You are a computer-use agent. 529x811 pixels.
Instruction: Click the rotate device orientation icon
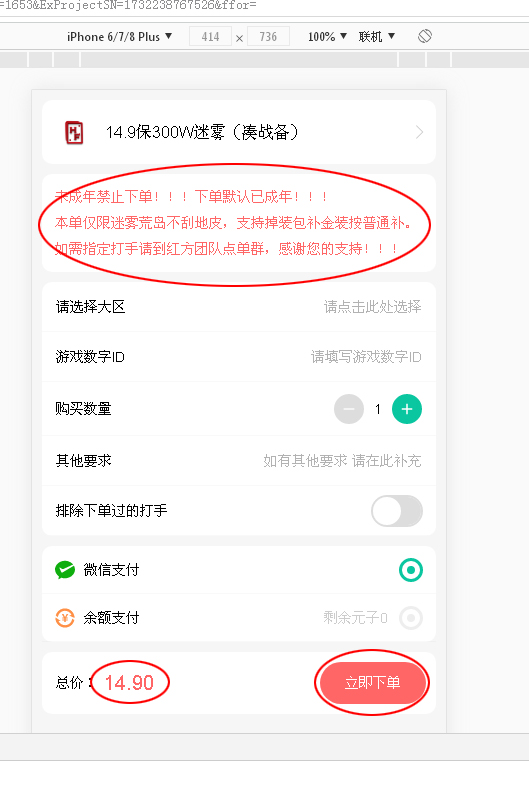[x=425, y=36]
